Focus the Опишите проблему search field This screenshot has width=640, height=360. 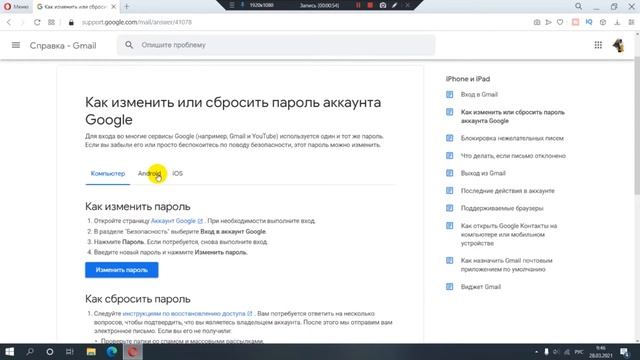tap(276, 45)
